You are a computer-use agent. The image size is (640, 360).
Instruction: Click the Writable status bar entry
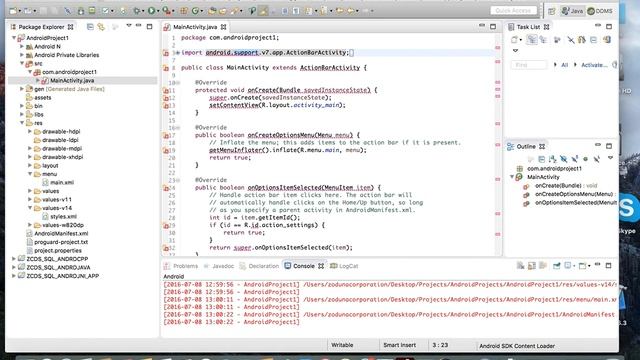pyautogui.click(x=342, y=345)
